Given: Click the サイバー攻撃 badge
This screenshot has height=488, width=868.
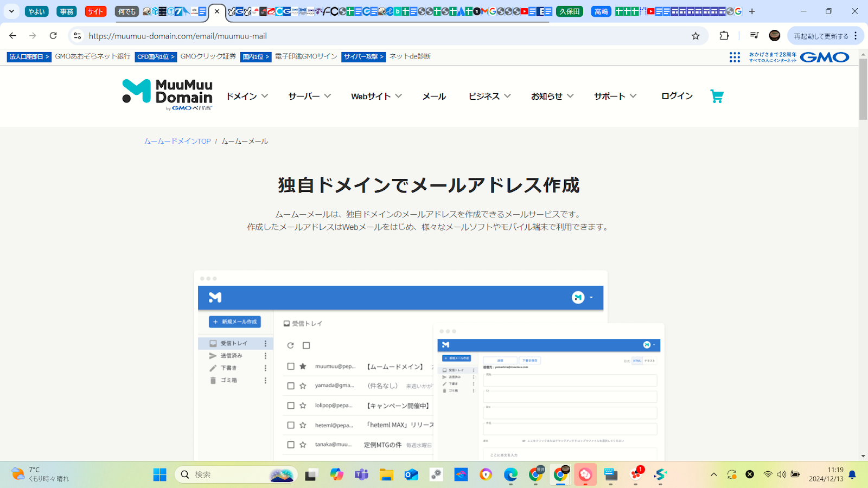Looking at the screenshot, I should point(363,57).
